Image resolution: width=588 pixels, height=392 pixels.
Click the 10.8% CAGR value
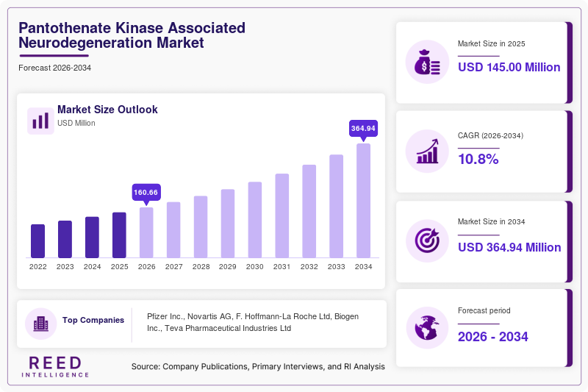(x=478, y=159)
